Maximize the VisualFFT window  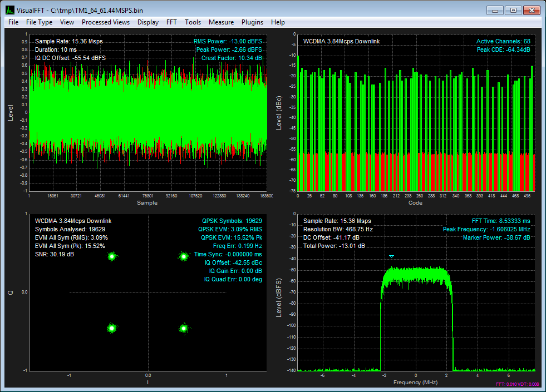point(513,10)
